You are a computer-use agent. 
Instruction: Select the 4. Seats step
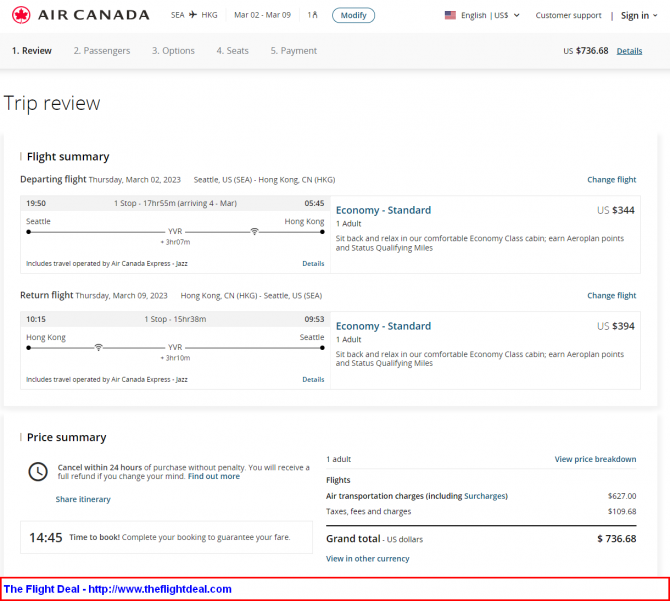[x=232, y=51]
